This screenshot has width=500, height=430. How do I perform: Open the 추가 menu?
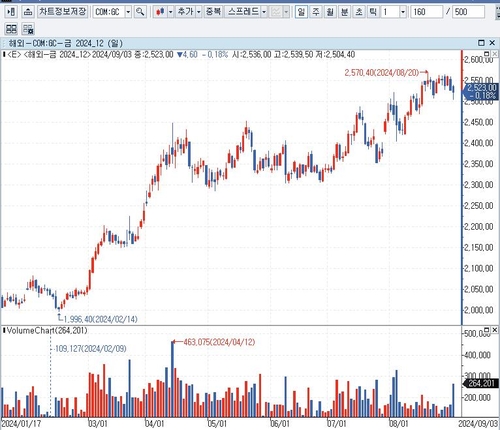(186, 12)
